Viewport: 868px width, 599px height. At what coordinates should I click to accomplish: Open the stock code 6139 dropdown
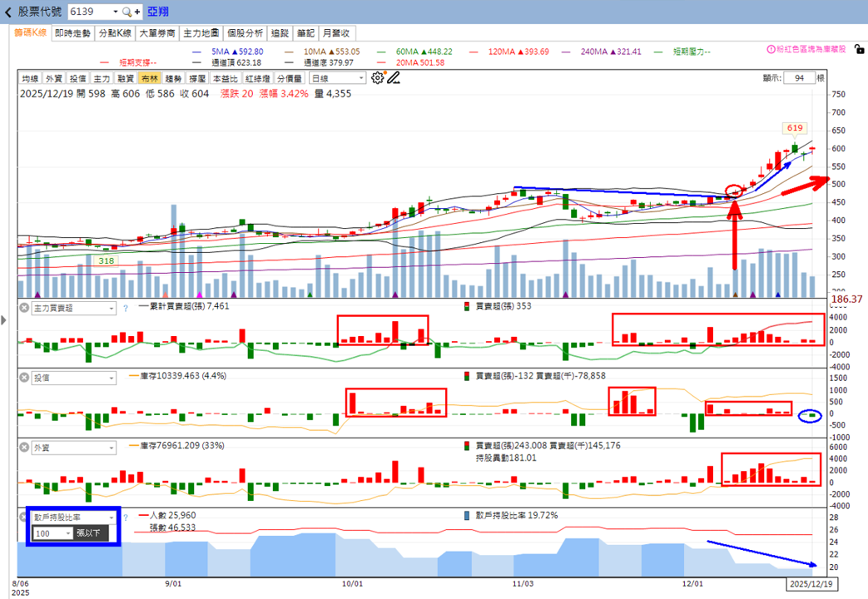point(115,12)
